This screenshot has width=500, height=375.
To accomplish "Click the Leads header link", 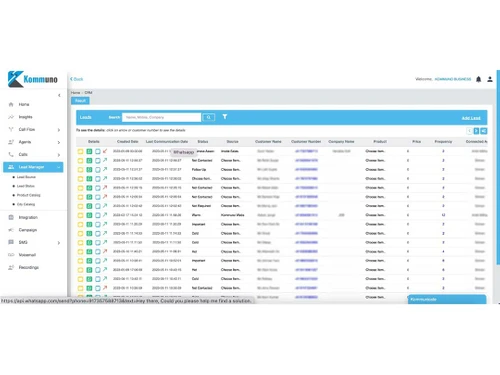I will (x=86, y=117).
